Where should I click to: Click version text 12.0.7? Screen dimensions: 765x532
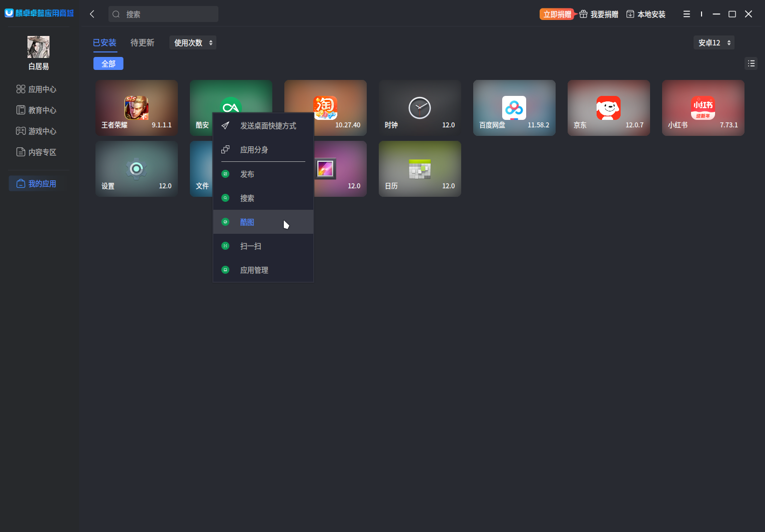pos(635,125)
